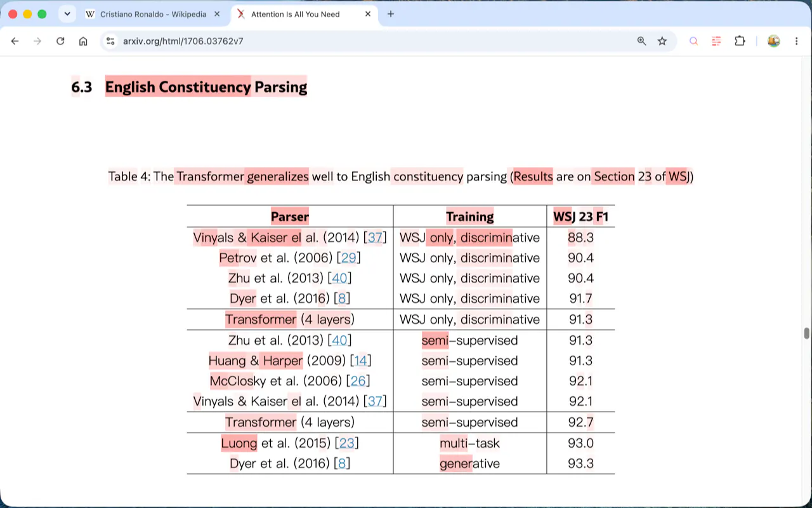
Task: Open zoom magnifier in address bar
Action: (642, 41)
